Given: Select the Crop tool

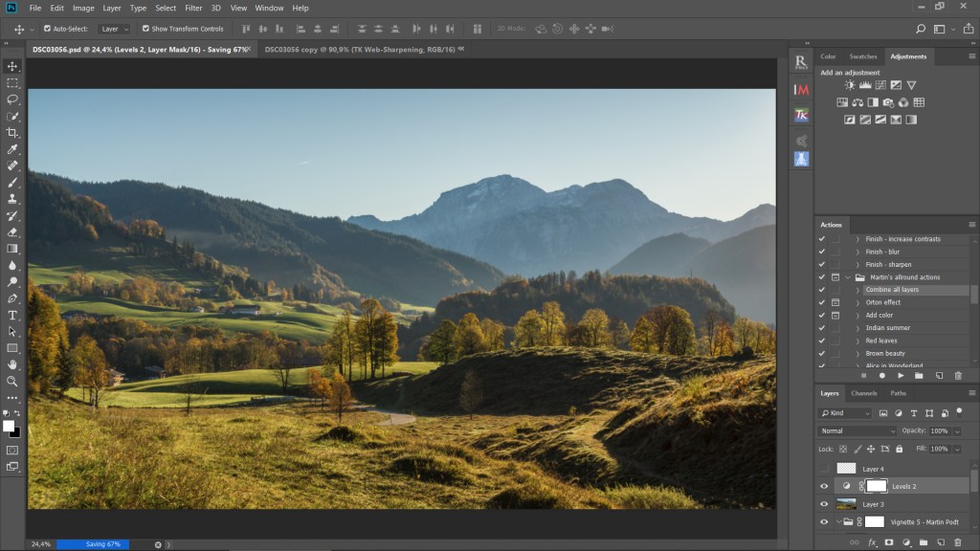Looking at the screenshot, I should click(12, 132).
